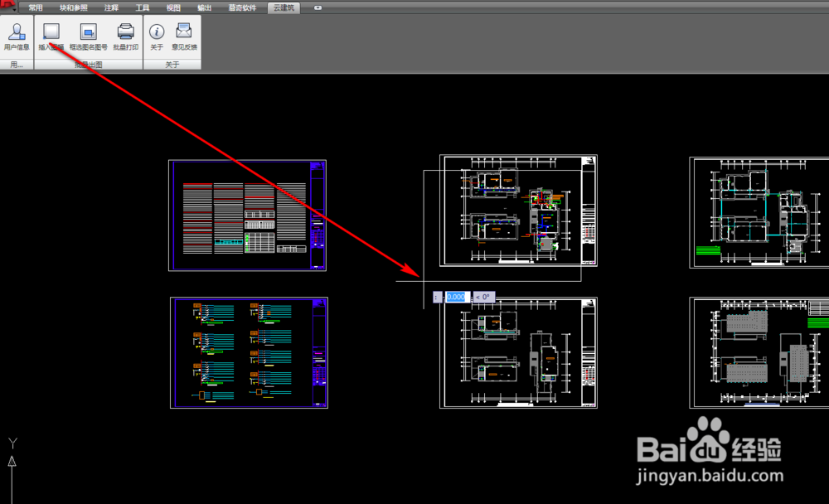Click the 关于 panel title bar
The height and width of the screenshot is (504, 829).
(x=172, y=65)
